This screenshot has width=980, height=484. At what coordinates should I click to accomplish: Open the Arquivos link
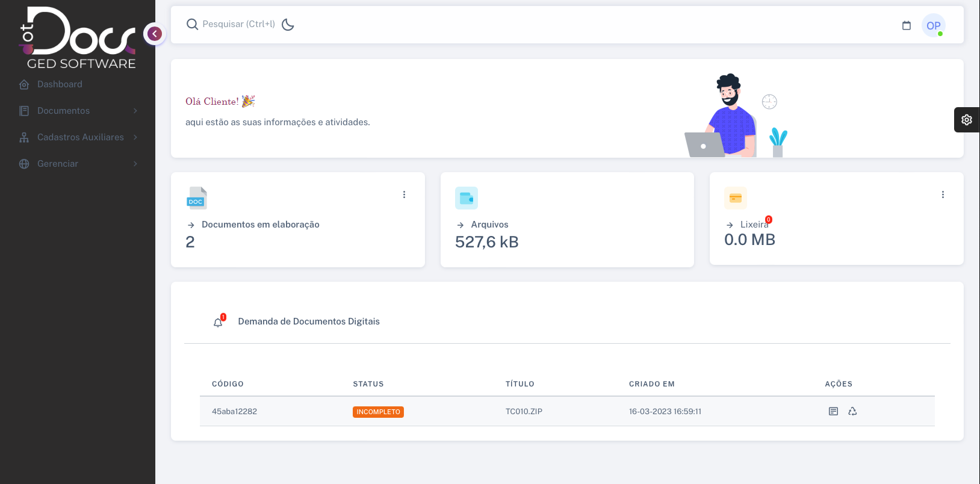pyautogui.click(x=489, y=225)
